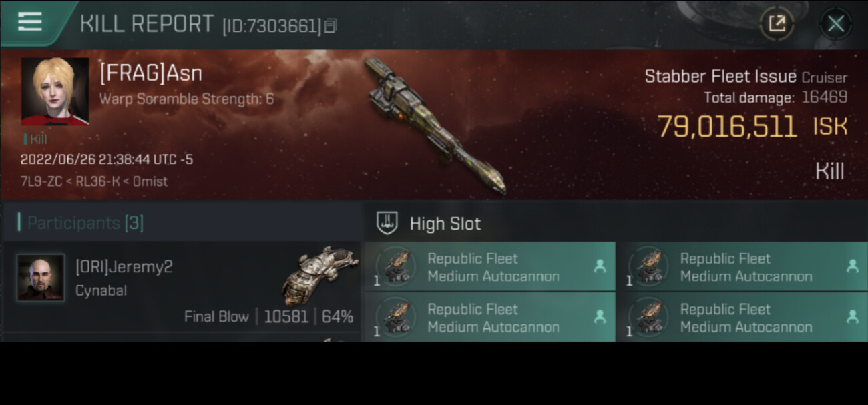Open the Omist region link
This screenshot has width=868, height=405.
tap(150, 181)
